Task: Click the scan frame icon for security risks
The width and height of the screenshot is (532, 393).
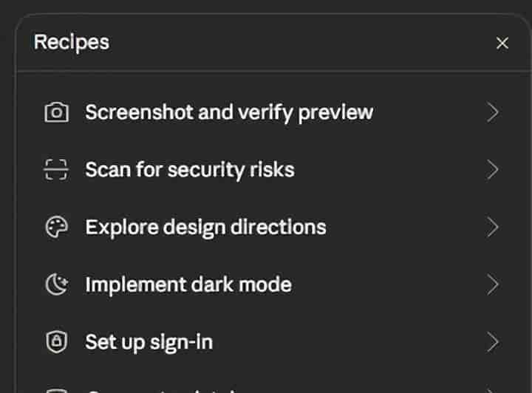Action: pos(56,170)
